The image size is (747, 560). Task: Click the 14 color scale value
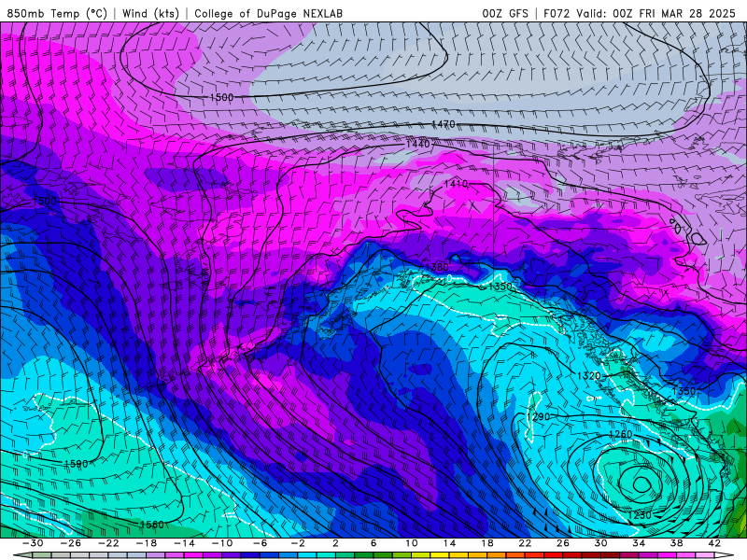(x=449, y=543)
